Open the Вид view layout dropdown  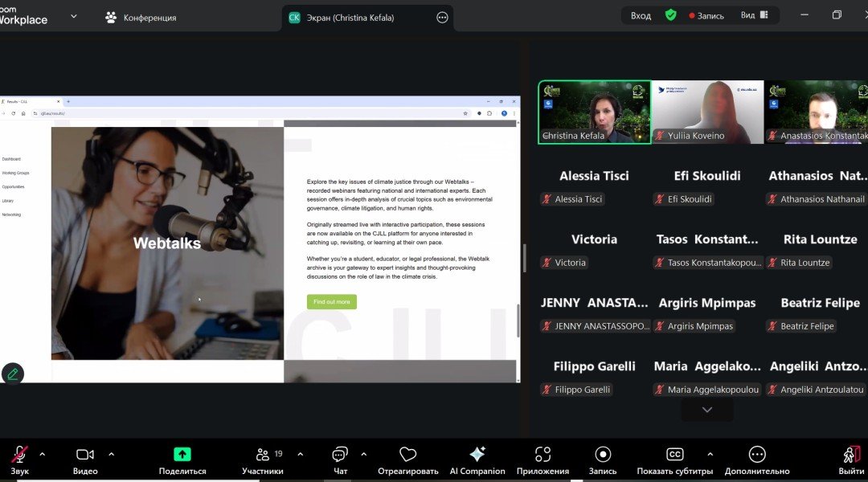(x=753, y=15)
